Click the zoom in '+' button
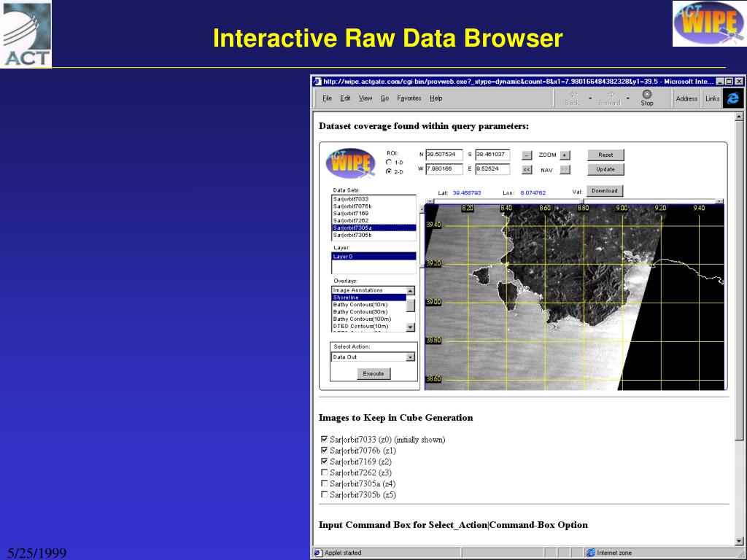This screenshot has width=747, height=560. [565, 155]
